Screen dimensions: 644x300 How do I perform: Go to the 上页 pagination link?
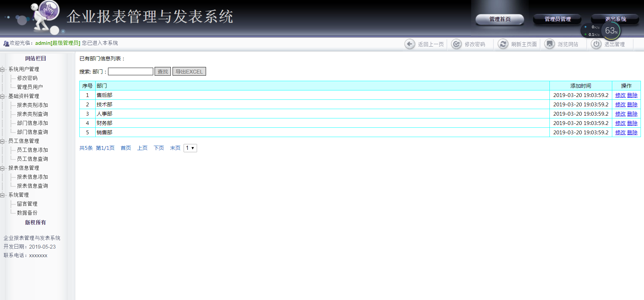tap(142, 148)
